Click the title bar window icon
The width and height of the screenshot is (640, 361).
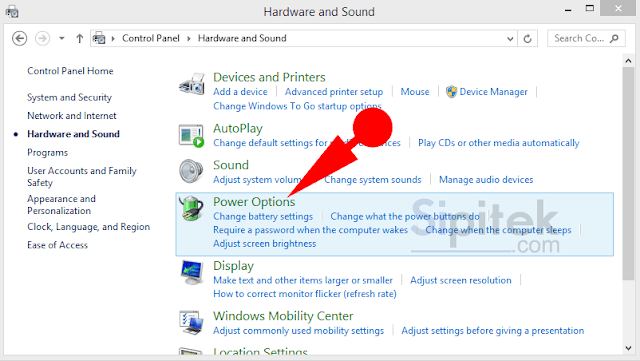click(x=12, y=11)
